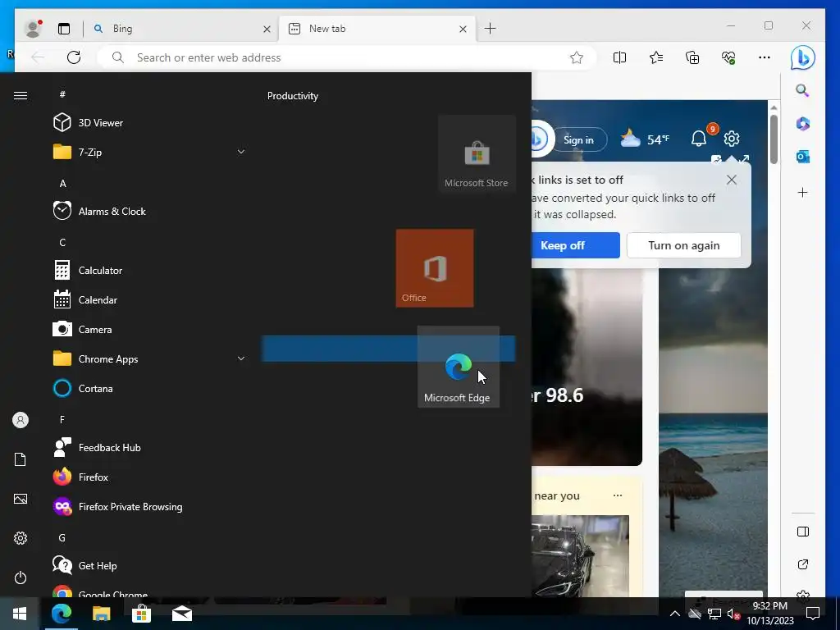Open 3D Viewer from the app list
The height and width of the screenshot is (630, 840).
[x=150, y=123]
